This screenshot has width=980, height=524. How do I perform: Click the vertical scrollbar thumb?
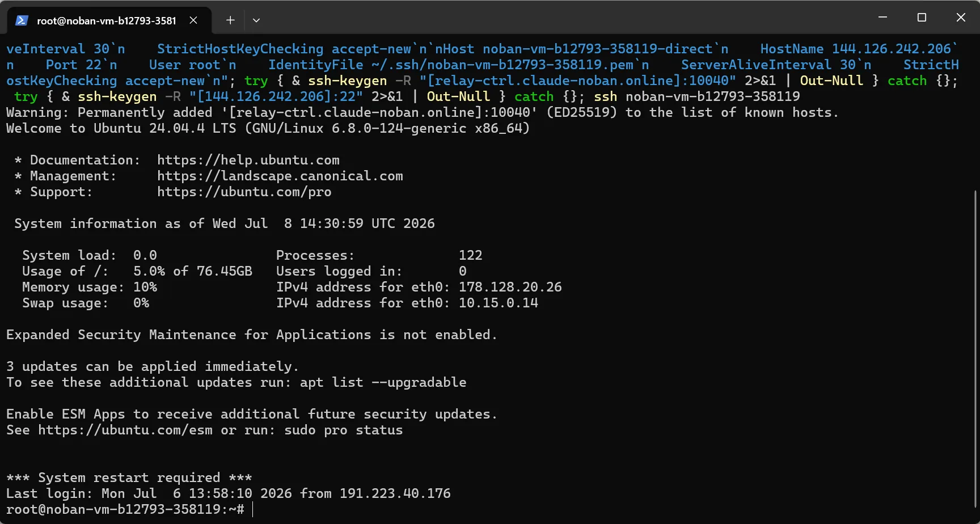975,349
